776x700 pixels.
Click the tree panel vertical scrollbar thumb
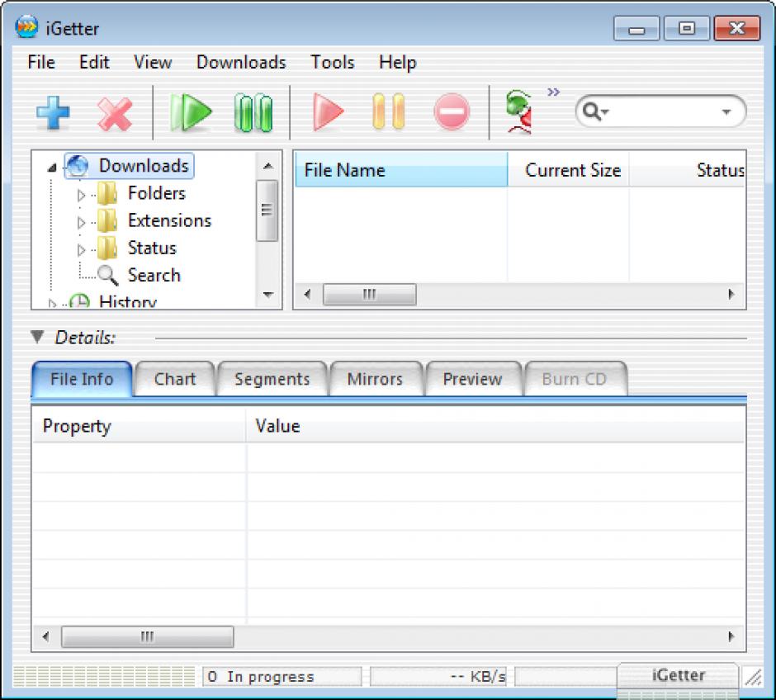pos(267,210)
